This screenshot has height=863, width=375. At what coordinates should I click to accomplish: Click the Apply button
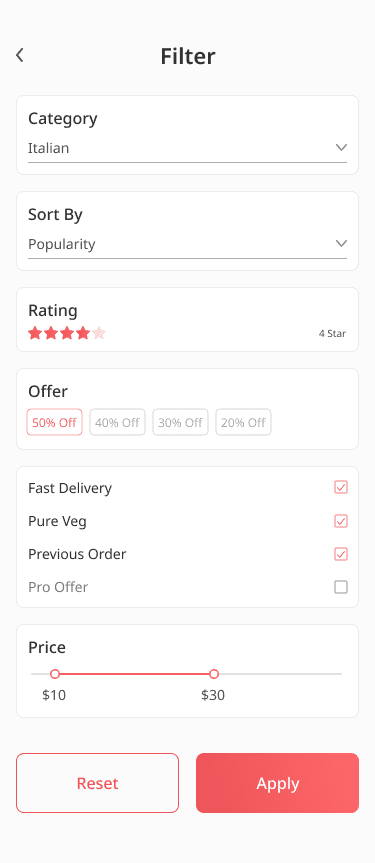coord(278,783)
